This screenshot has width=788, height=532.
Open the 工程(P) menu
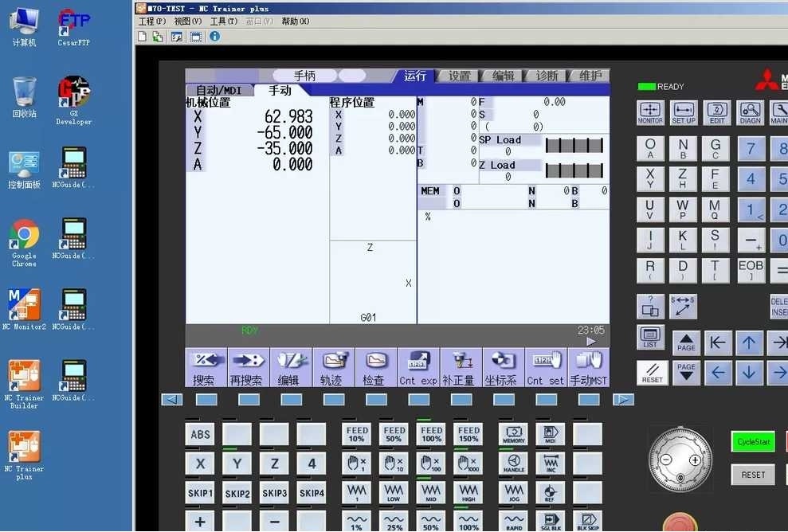tap(151, 21)
